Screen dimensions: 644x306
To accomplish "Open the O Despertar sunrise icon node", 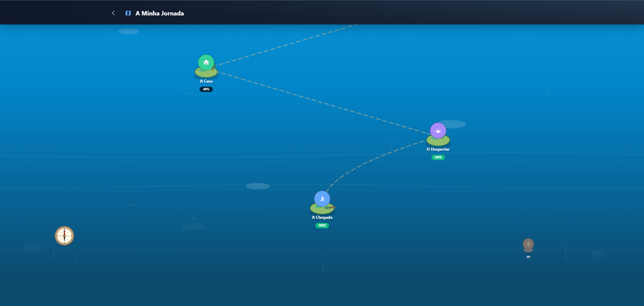I will coord(438,131).
